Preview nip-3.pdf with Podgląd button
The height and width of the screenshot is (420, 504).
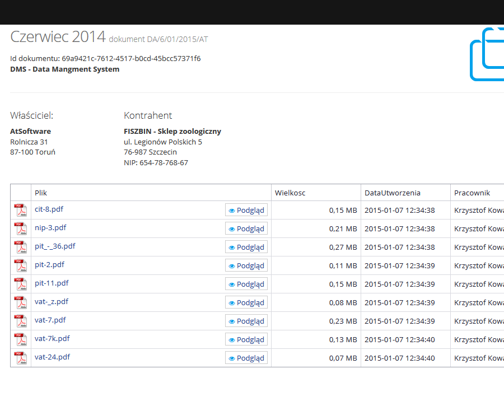[246, 229]
